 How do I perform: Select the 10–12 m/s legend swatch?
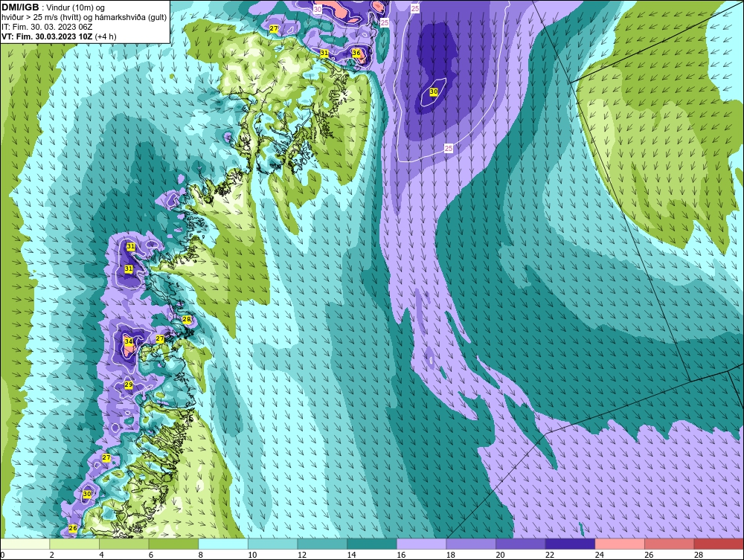pyautogui.click(x=273, y=544)
